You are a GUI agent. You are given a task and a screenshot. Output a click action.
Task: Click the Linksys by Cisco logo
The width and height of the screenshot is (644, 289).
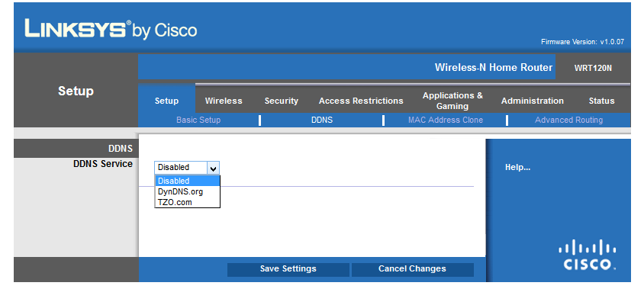pyautogui.click(x=111, y=30)
